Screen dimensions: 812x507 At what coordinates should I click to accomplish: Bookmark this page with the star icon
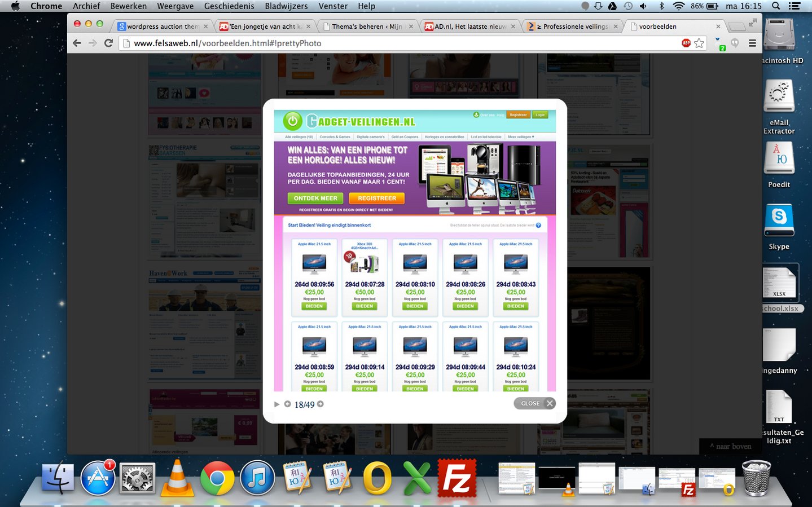(699, 43)
